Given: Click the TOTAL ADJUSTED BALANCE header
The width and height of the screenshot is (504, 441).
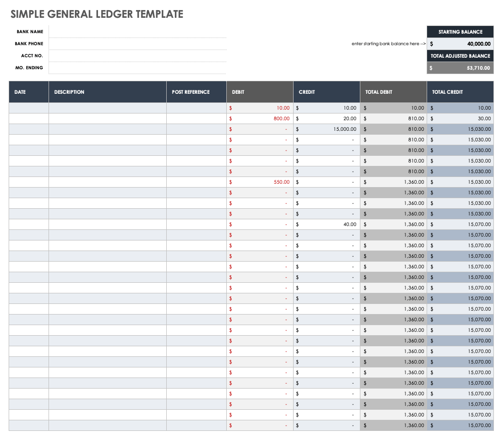Looking at the screenshot, I should 460,56.
